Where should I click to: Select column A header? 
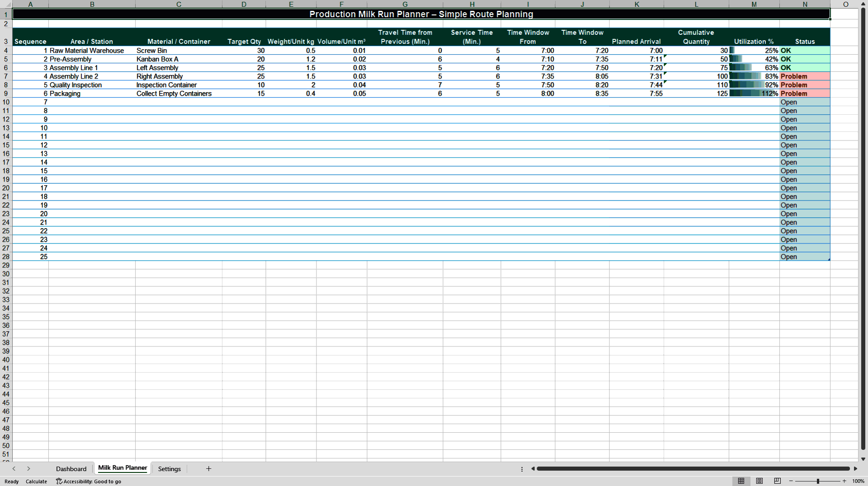click(30, 4)
